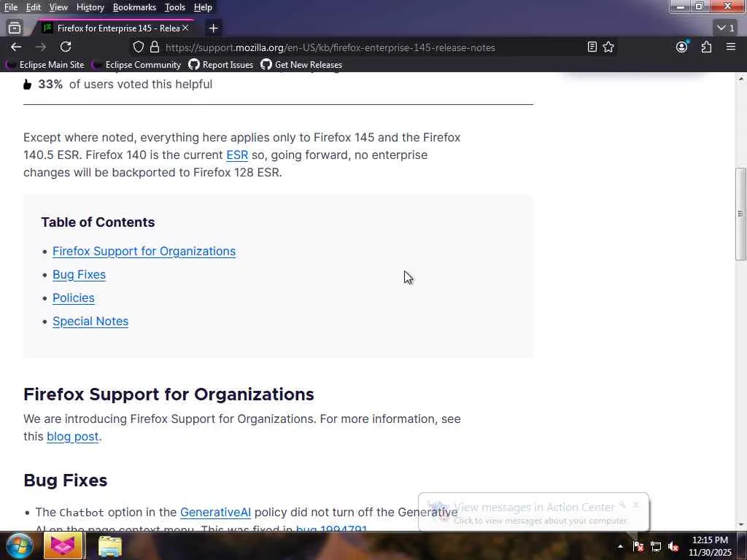Expand the list all tabs dropdown

coord(726,28)
